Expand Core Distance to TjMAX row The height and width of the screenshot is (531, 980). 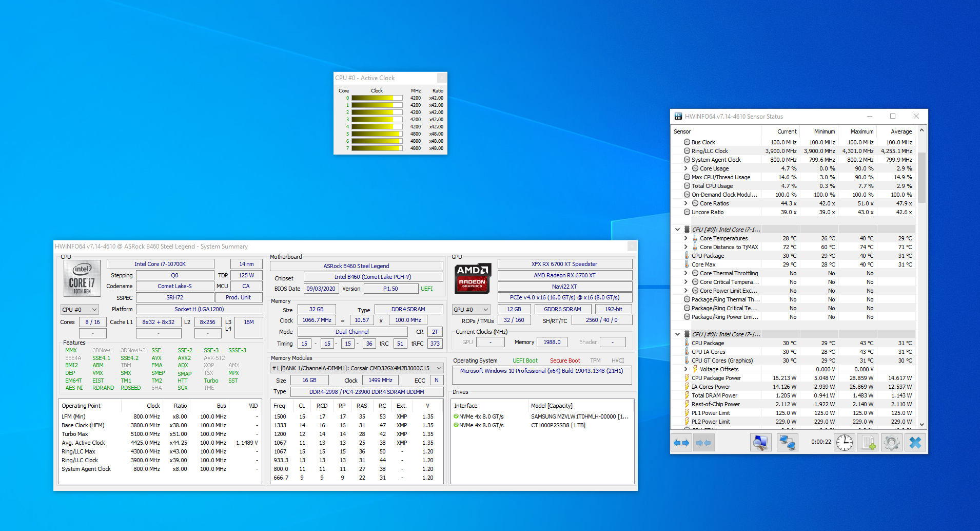click(686, 247)
